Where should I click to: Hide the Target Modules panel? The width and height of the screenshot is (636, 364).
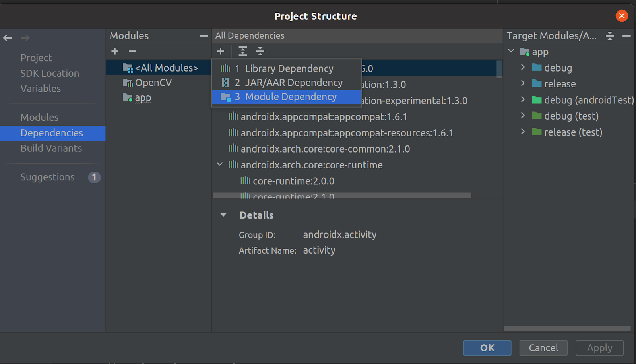(627, 36)
